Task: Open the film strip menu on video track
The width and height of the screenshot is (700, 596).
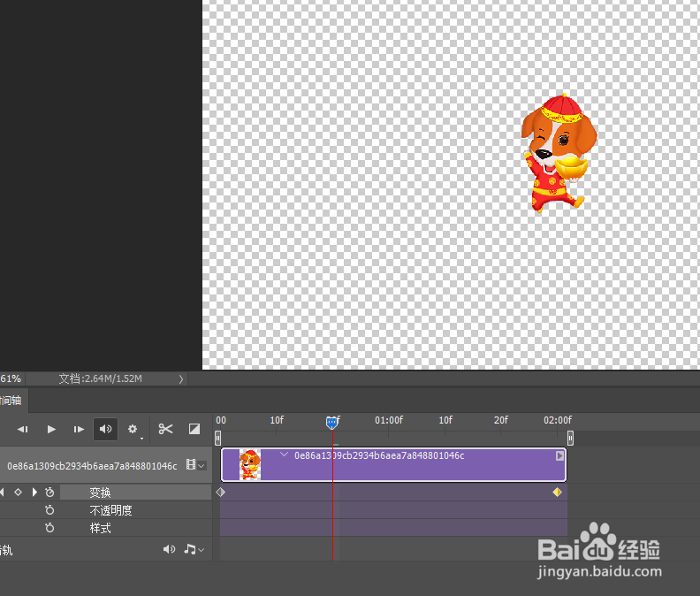Action: (195, 465)
